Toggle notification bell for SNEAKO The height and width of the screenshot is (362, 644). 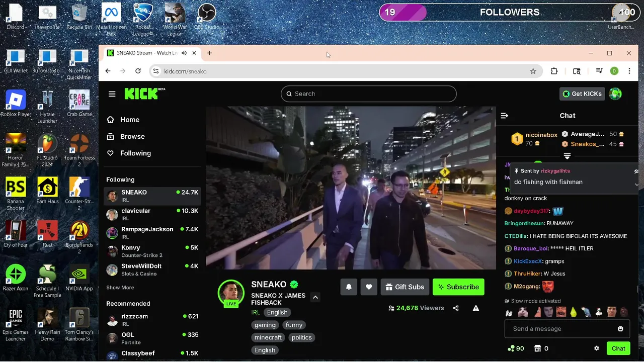click(349, 287)
